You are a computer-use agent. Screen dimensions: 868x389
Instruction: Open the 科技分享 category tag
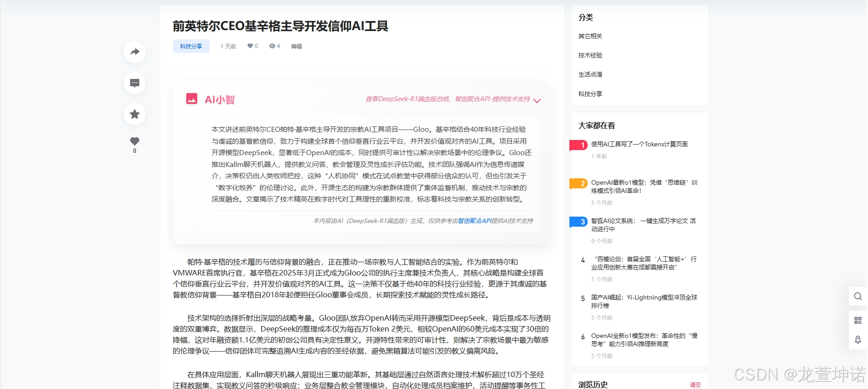coord(191,46)
